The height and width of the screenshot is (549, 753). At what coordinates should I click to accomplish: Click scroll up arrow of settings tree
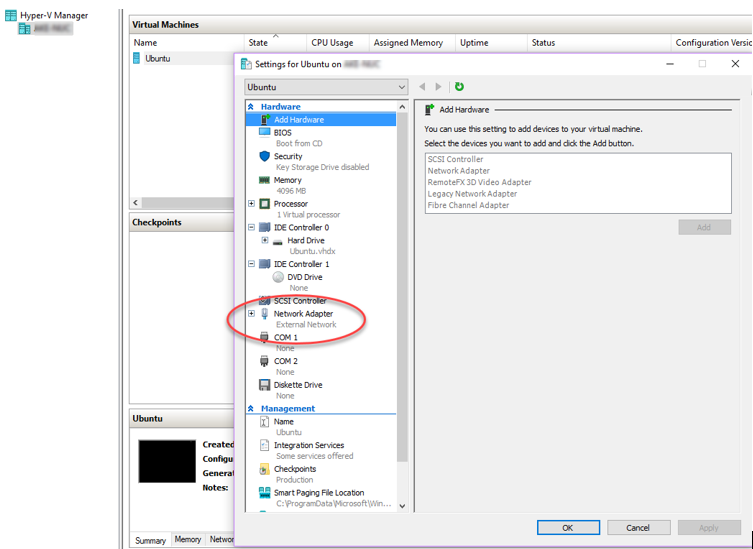[402, 107]
